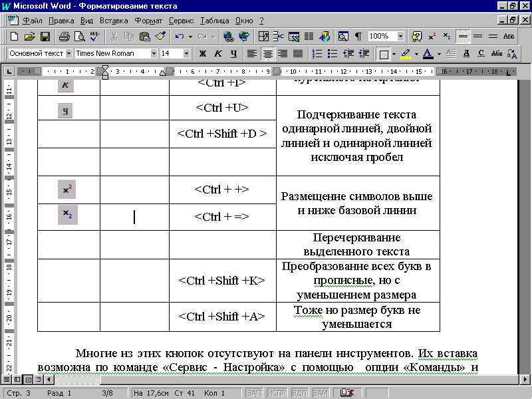532x399 pixels.
Task: Expand the borders dropdown arrow
Action: tap(394, 54)
